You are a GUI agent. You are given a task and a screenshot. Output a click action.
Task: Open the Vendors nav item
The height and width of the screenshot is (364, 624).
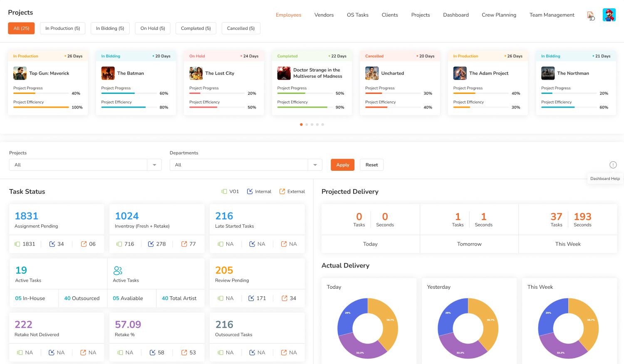tap(324, 15)
